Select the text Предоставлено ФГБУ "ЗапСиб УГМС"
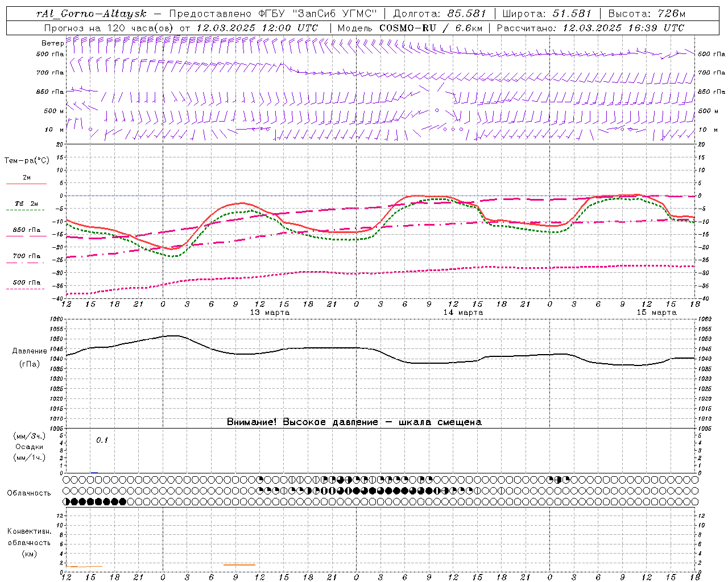Viewport: 728px width, 582px height. tap(274, 14)
